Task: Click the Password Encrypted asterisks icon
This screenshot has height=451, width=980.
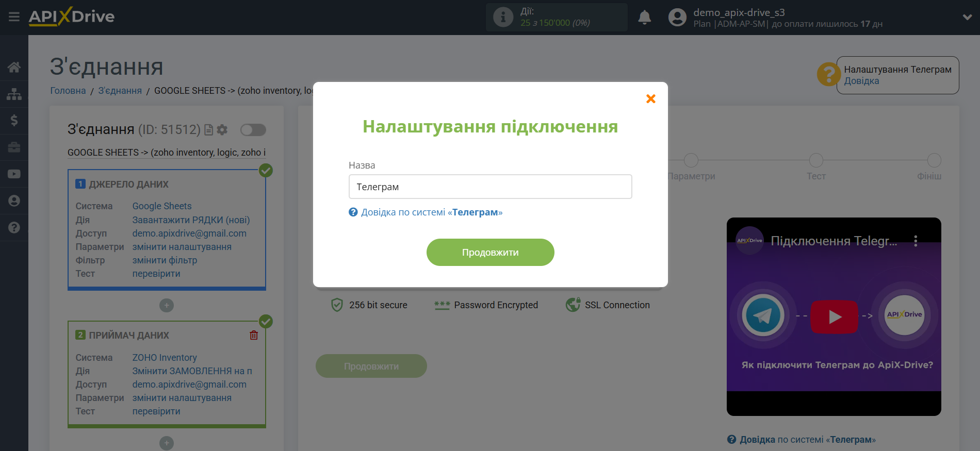Action: click(x=442, y=305)
